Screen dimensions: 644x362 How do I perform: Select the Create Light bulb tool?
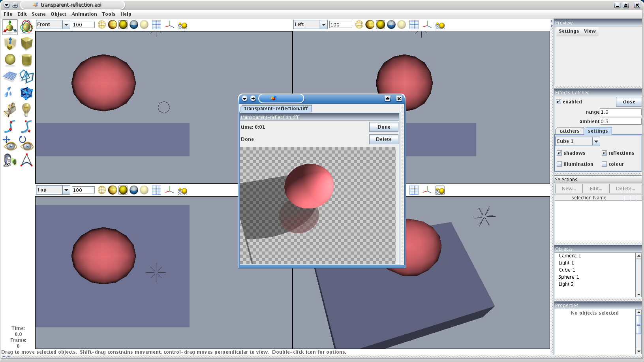pyautogui.click(x=26, y=110)
